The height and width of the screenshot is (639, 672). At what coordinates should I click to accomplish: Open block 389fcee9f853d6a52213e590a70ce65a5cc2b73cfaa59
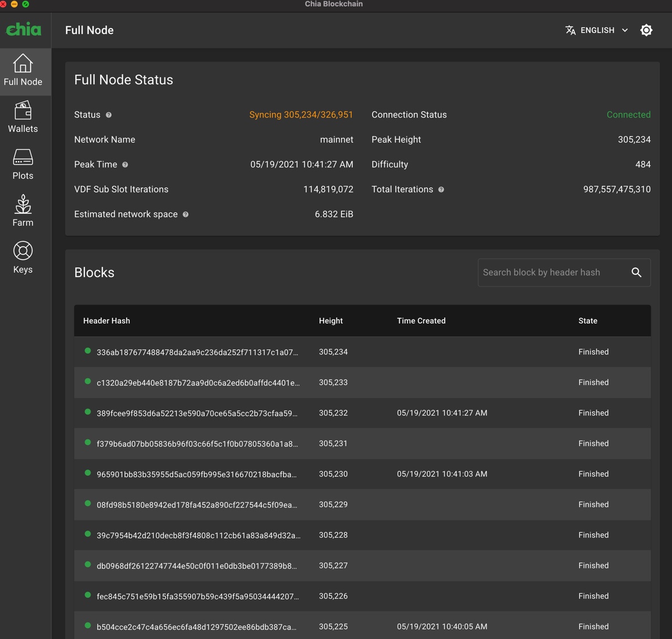pos(197,413)
